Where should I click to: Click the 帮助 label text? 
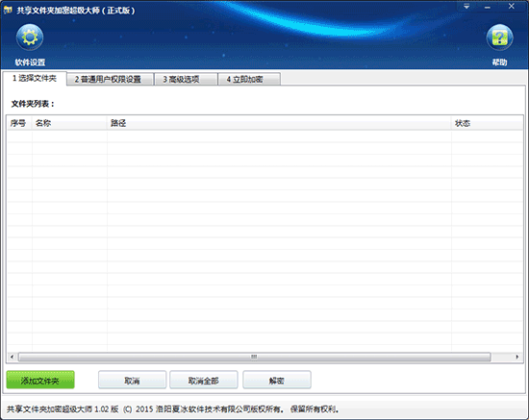[x=499, y=62]
